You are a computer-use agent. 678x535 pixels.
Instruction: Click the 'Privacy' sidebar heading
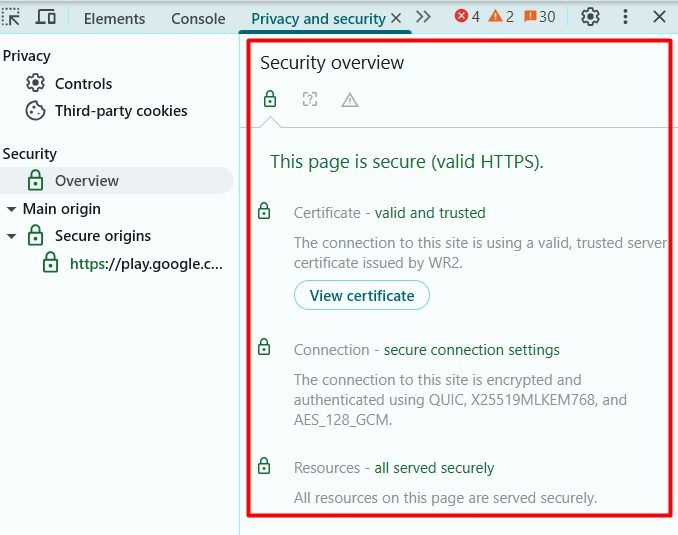click(x=26, y=56)
